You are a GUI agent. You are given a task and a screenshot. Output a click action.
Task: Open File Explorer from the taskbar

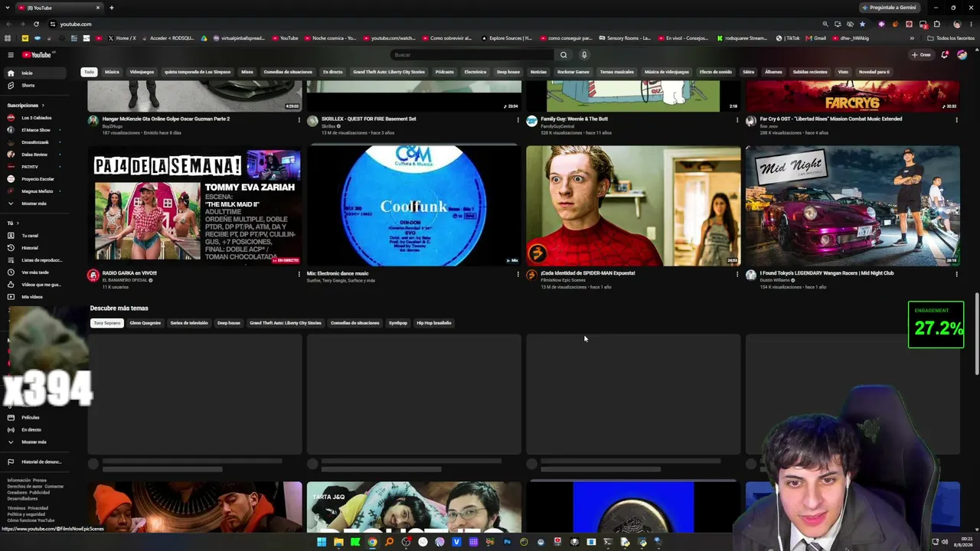338,542
